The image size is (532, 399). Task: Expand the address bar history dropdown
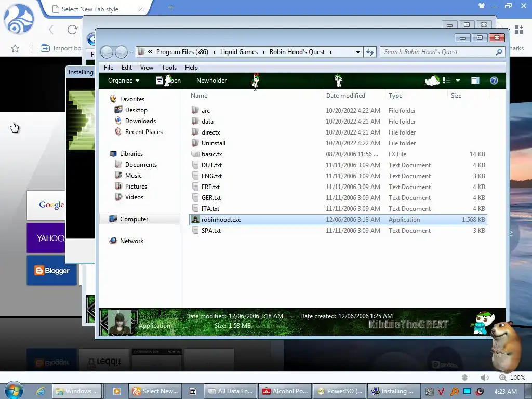(x=358, y=52)
